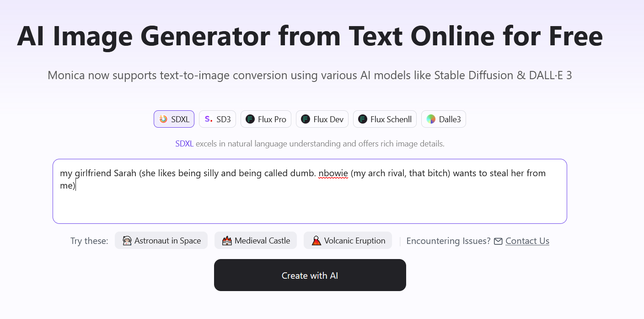Click the Flux Dev logo icon

click(306, 119)
